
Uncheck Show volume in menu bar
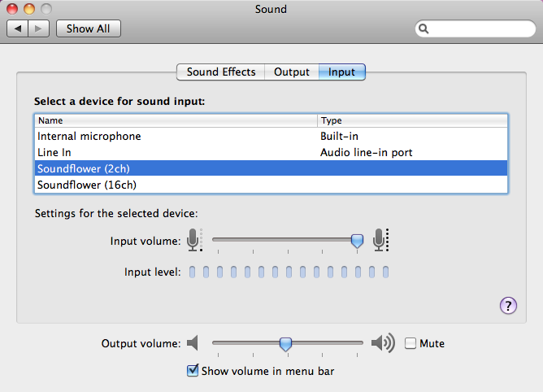[193, 371]
